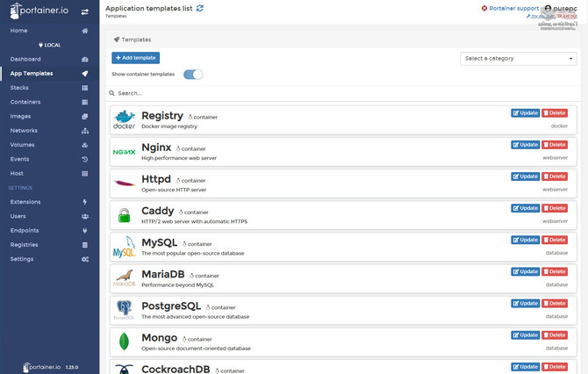Open the MariaDB template title
Viewport: 588px width, 374px height.
163,274
